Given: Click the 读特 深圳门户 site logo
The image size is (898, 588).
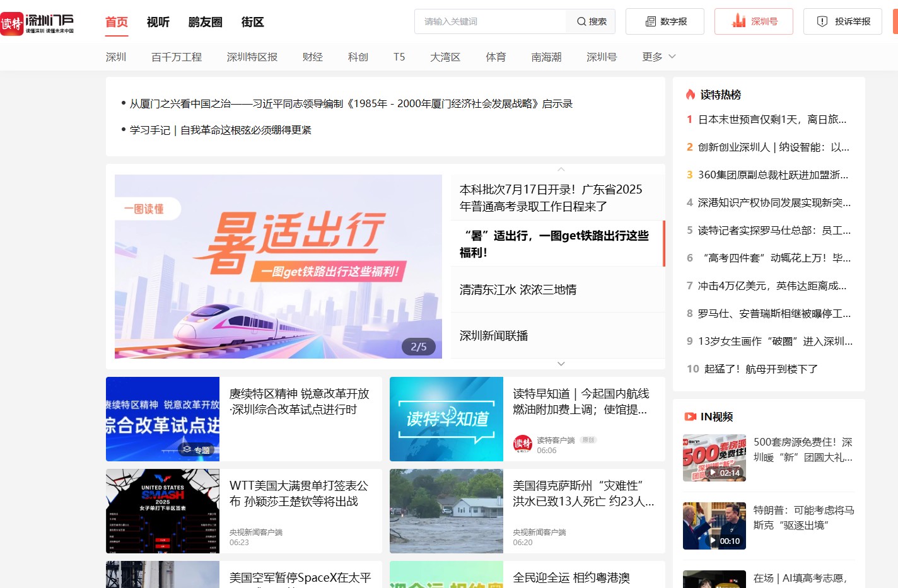Looking at the screenshot, I should tap(37, 23).
